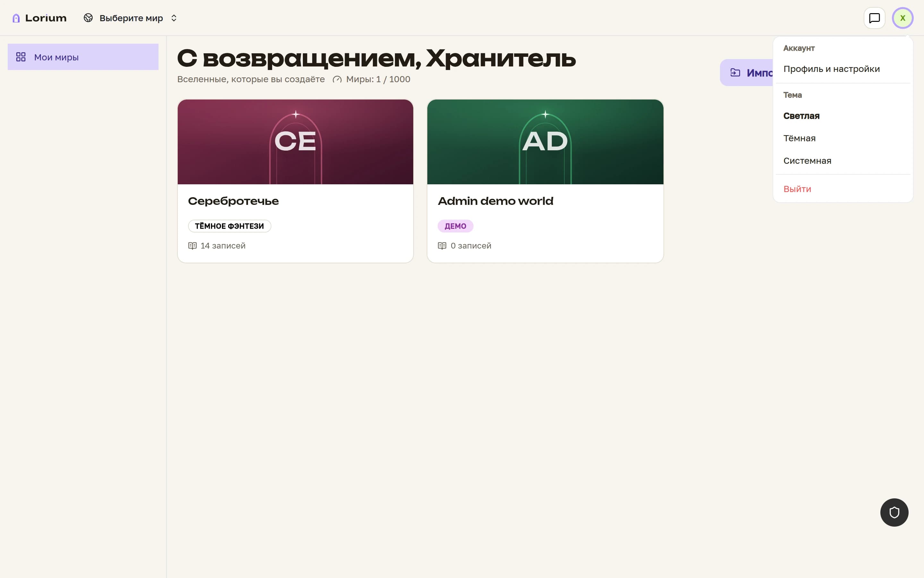Select the Светлая theme
Image resolution: width=924 pixels, height=578 pixels.
843,116
